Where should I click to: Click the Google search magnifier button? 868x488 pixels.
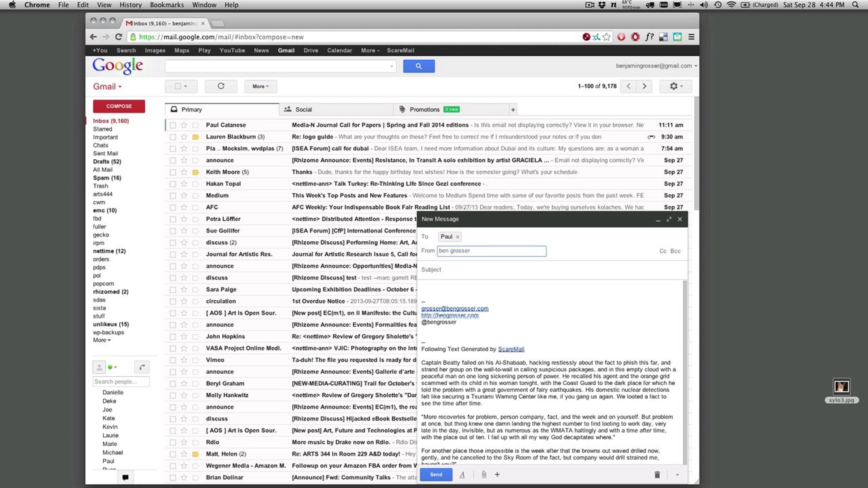(419, 66)
